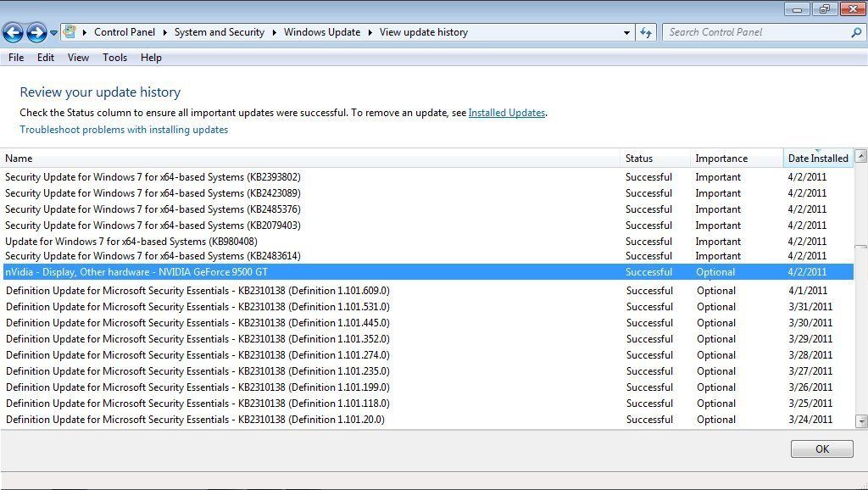The image size is (868, 490).
Task: Expand the arrow after System and Security
Action: 274,32
